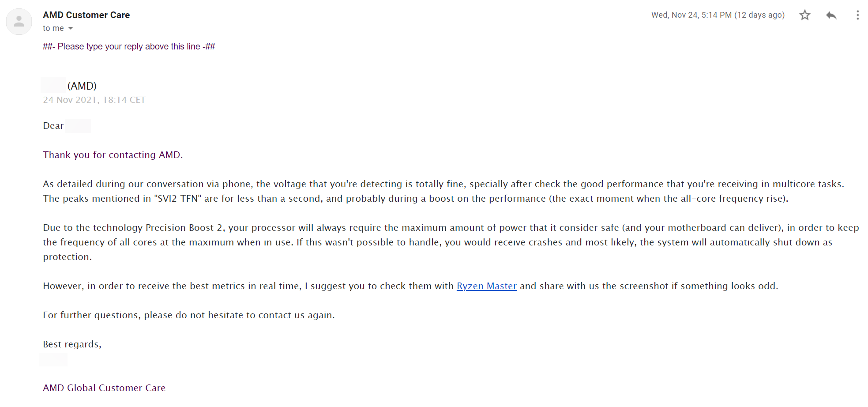
Task: Click the AMD Customer Care sender name
Action: [86, 15]
